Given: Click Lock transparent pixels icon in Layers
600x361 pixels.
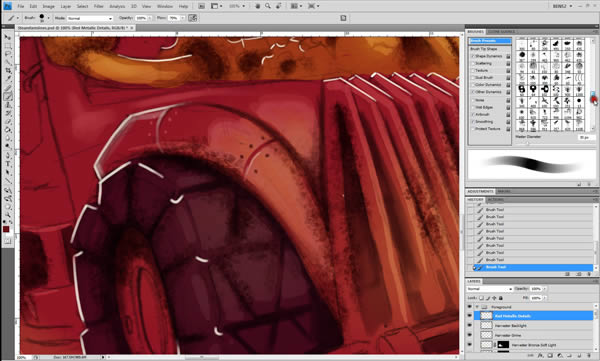Looking at the screenshot, I should click(482, 298).
